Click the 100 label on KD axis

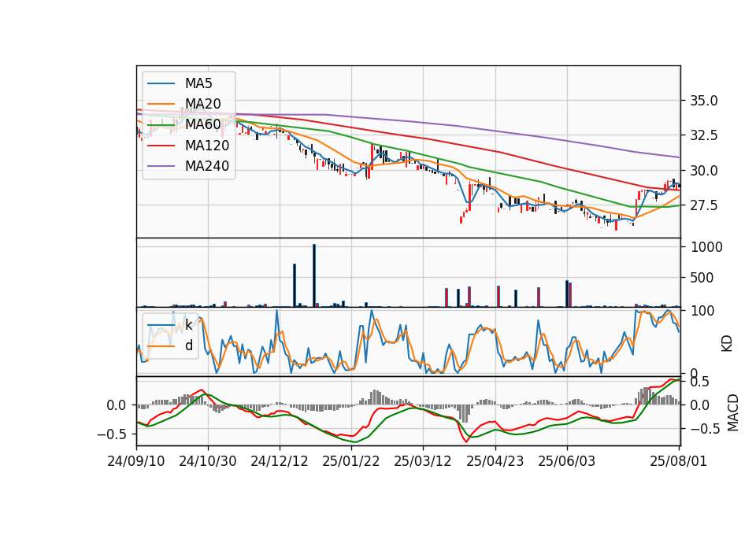tap(702, 311)
